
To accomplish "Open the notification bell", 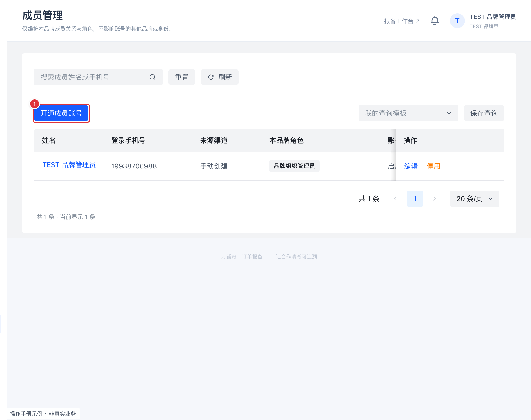I will tap(435, 21).
